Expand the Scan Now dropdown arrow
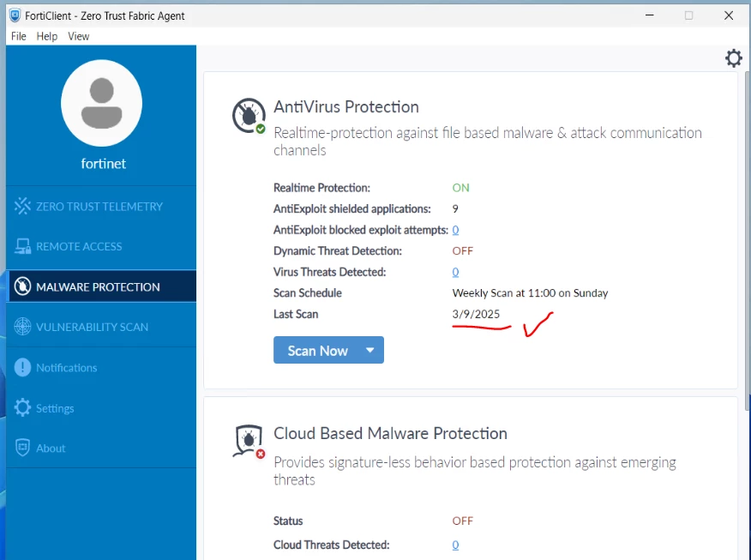 pyautogui.click(x=370, y=350)
